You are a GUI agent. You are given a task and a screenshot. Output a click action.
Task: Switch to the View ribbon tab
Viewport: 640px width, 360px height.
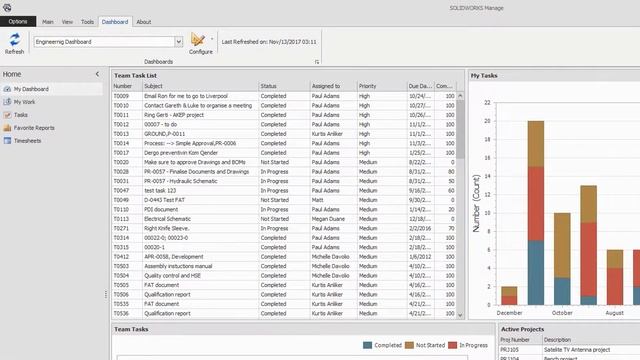(67, 22)
